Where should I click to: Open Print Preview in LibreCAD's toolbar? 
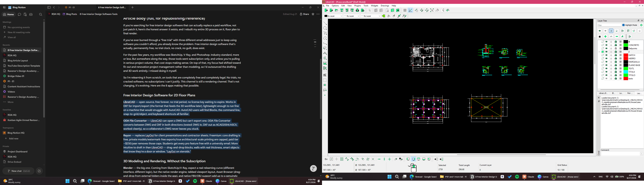363,10
